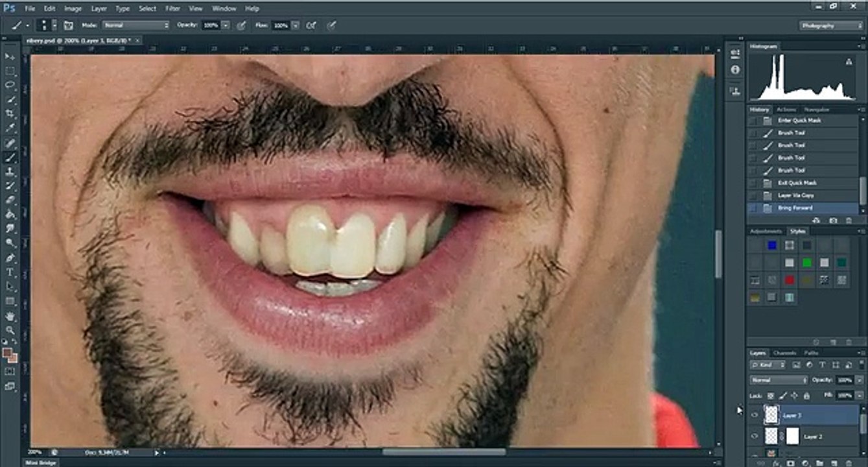
Task: Click the horizontal canvas scrollbar
Action: [x=444, y=452]
